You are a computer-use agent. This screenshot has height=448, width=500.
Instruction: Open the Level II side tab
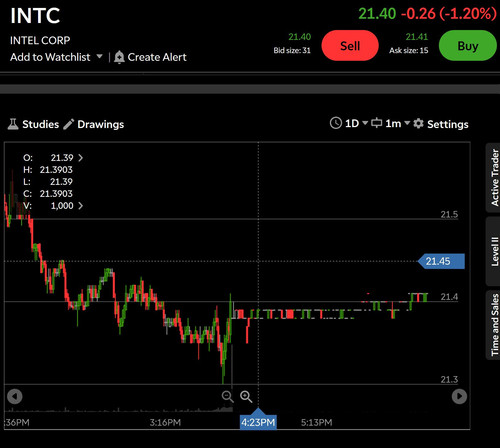[x=494, y=251]
